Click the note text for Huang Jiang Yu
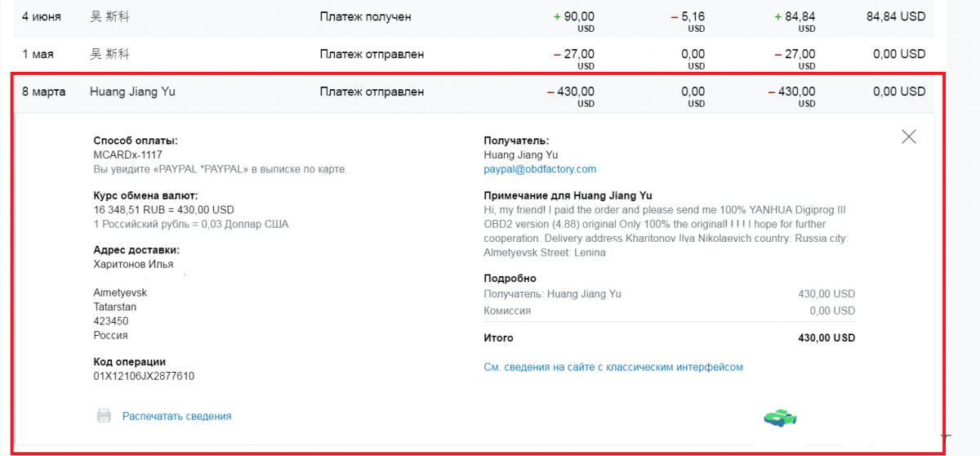The image size is (980, 456). (x=666, y=231)
